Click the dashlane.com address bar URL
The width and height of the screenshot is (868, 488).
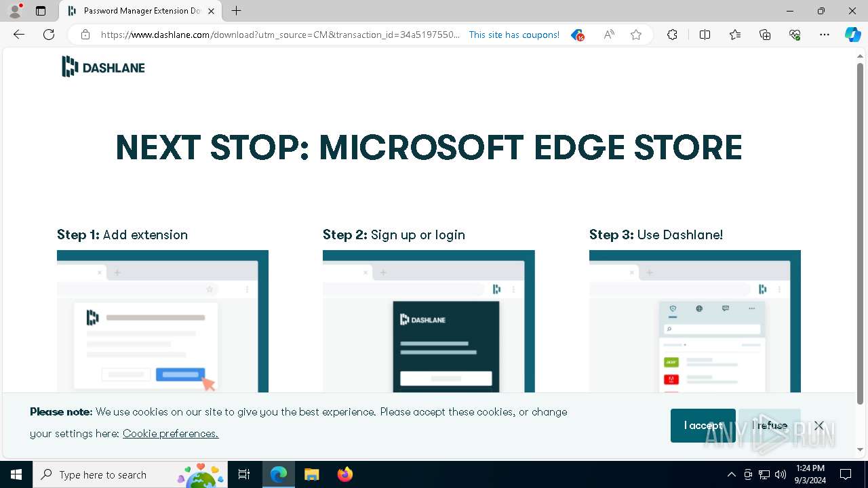(280, 35)
